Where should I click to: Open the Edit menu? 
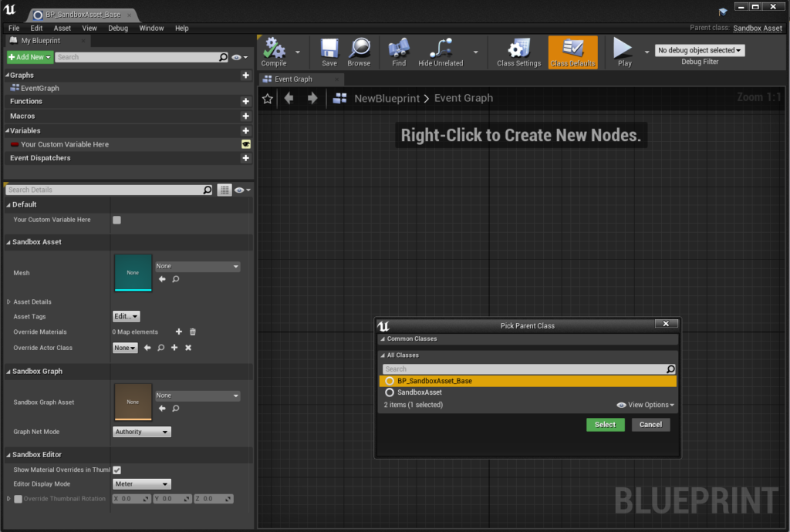[x=36, y=29]
